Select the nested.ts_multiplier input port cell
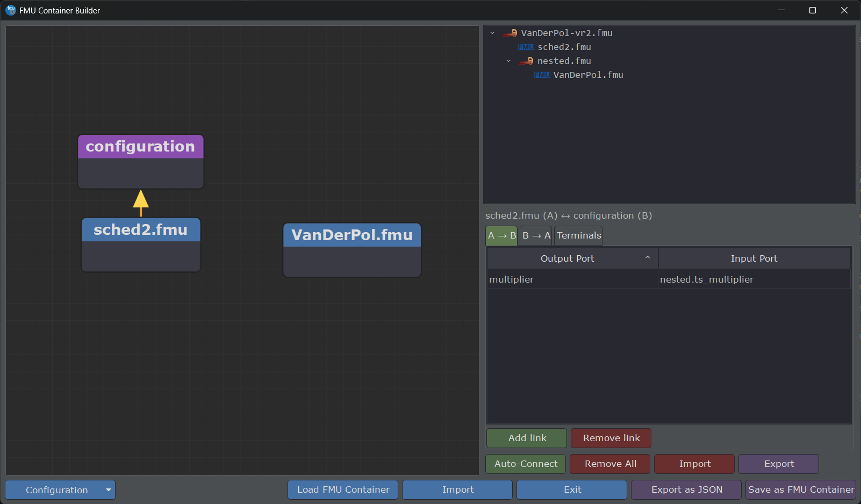Image resolution: width=861 pixels, height=504 pixels. pos(754,279)
